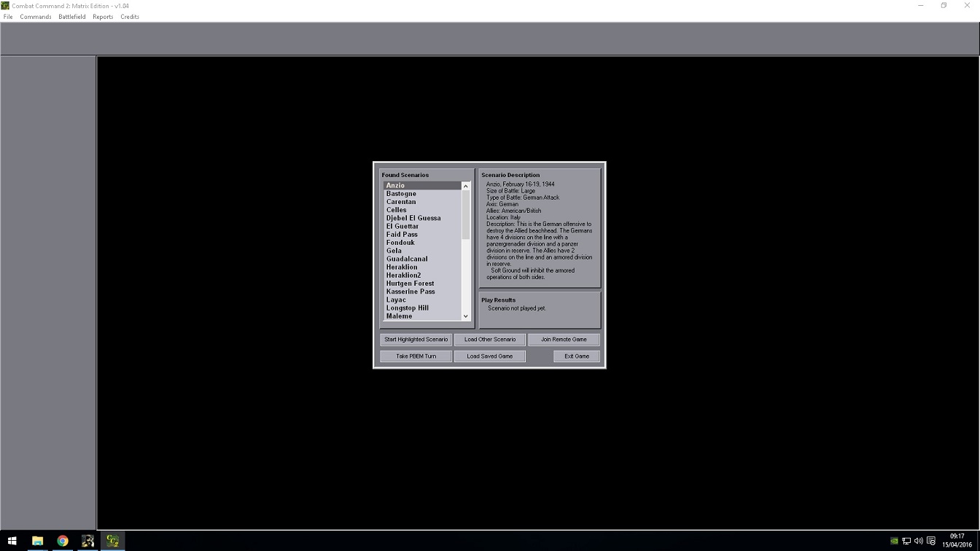Image resolution: width=980 pixels, height=551 pixels.
Task: Open the Reports menu
Action: click(x=103, y=17)
